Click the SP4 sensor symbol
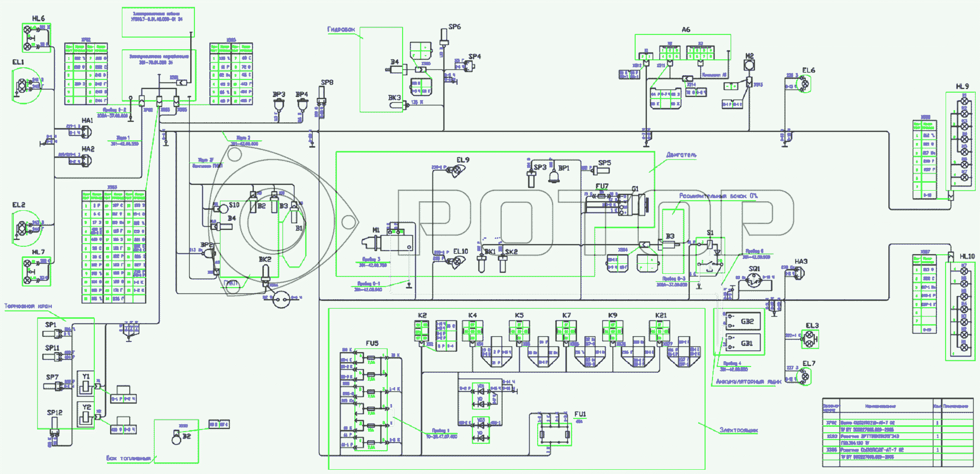The image size is (980, 474). coord(470,66)
